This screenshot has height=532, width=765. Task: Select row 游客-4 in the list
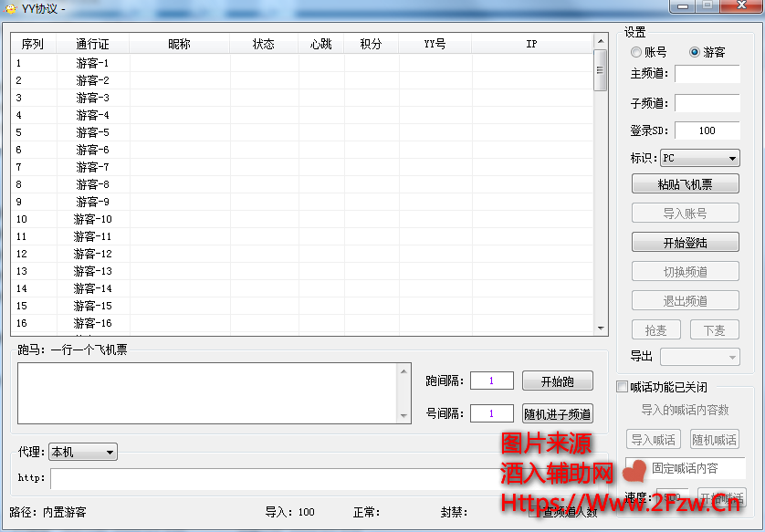[302, 115]
